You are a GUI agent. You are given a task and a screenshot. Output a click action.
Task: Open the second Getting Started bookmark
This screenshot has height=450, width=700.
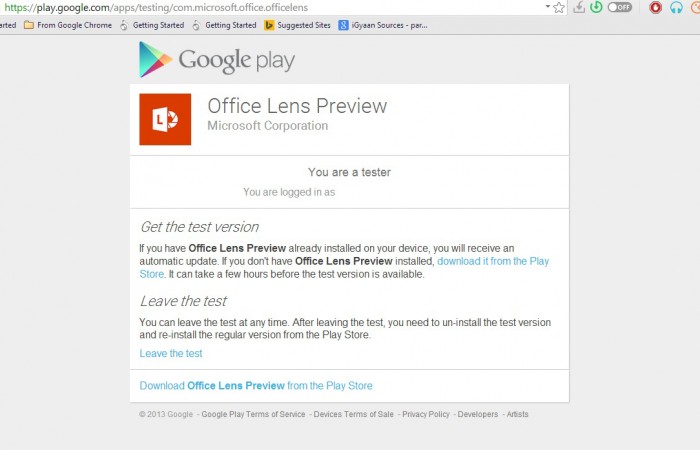click(224, 25)
